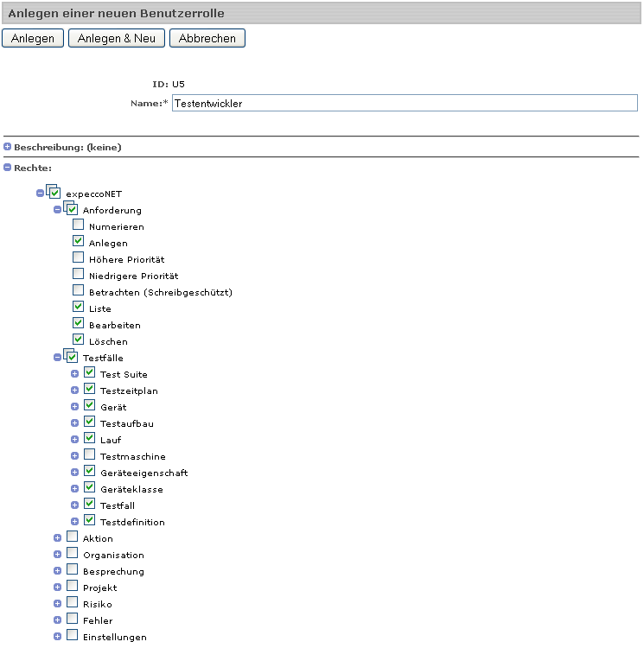
Task: Check the Höhere Priorität checkbox
Action: click(79, 258)
